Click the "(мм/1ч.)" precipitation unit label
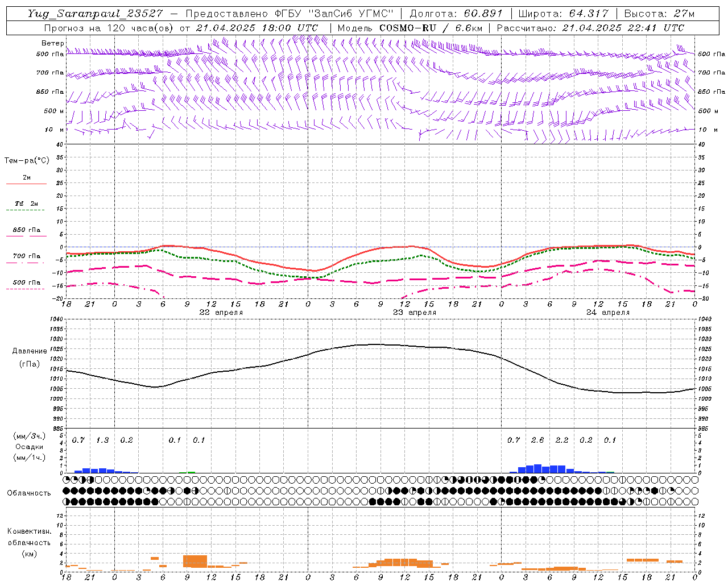The image size is (728, 582). (x=29, y=458)
